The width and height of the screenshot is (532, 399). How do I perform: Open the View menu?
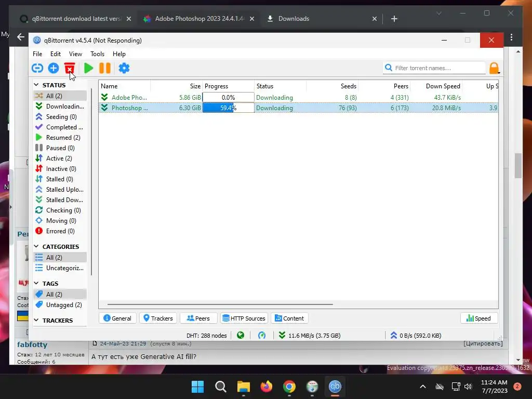(75, 54)
